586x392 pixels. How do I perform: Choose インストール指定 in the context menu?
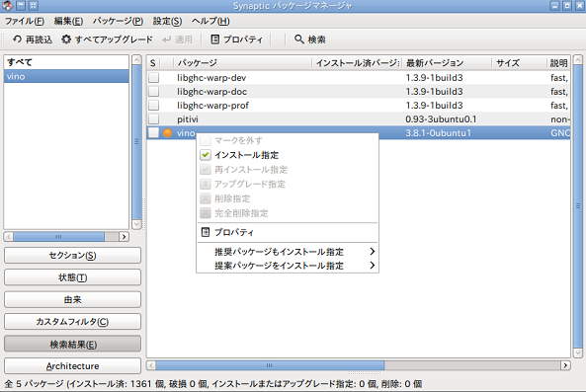(287, 155)
